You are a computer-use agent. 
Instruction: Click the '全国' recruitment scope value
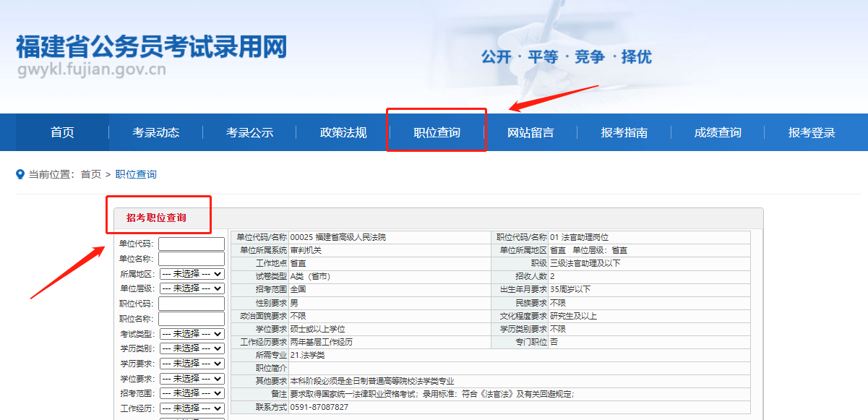(x=390, y=289)
